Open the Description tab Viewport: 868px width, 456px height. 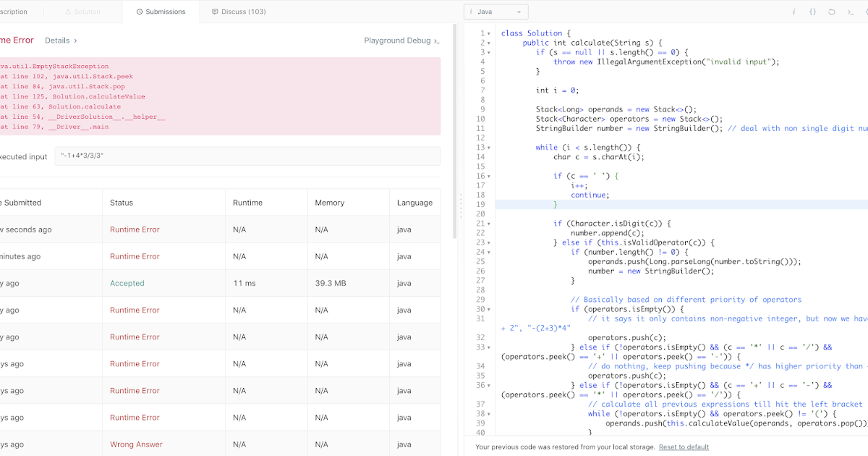point(14,12)
